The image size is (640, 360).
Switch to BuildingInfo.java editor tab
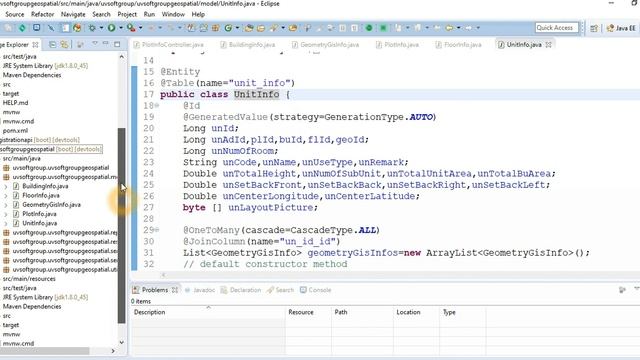[x=248, y=44]
